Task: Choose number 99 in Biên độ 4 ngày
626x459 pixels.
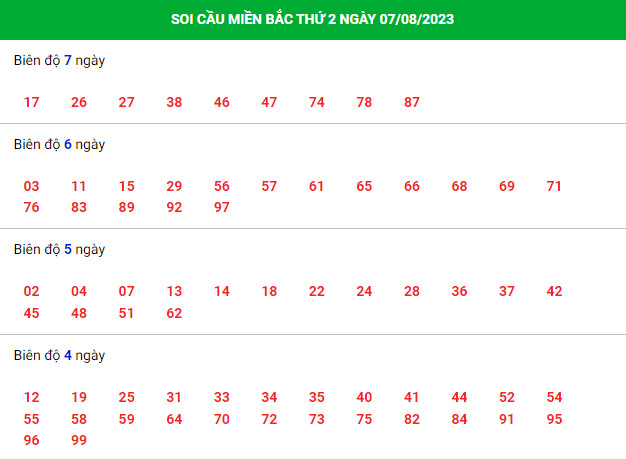Action: pos(79,440)
